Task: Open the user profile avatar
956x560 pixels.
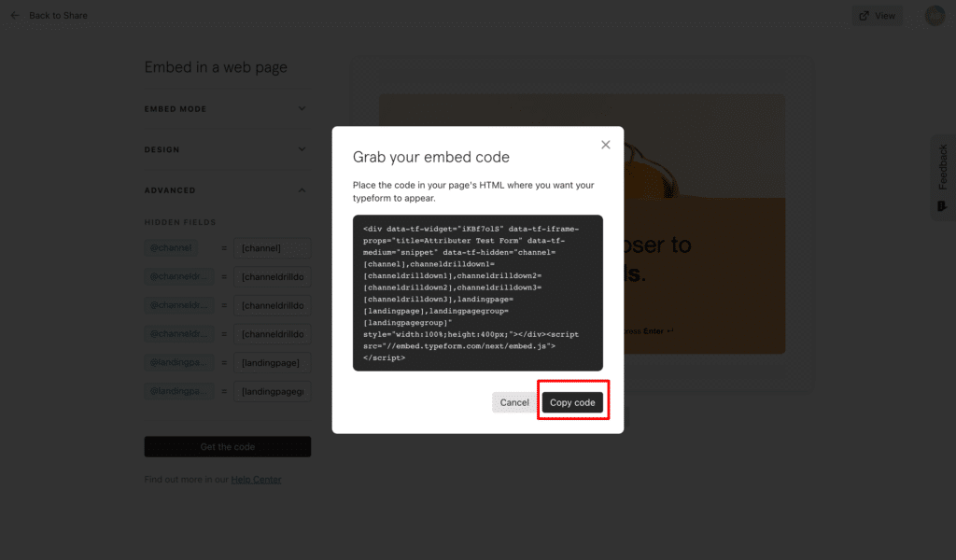Action: 935,16
